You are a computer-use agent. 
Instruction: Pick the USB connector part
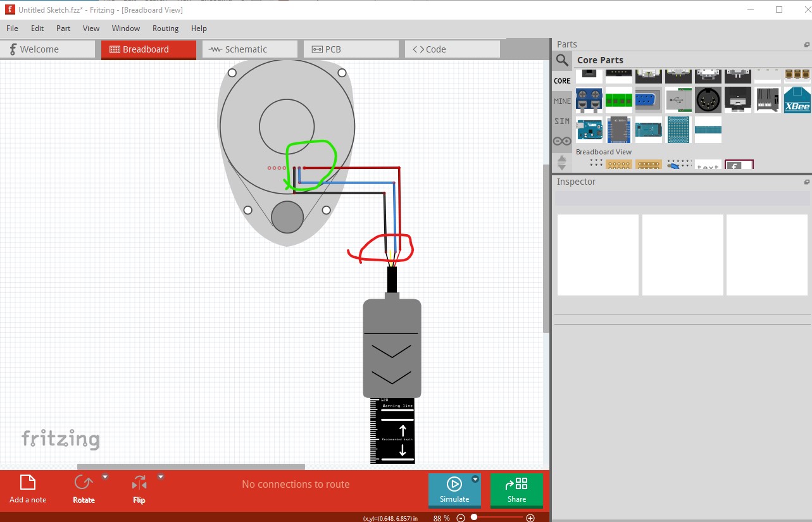pos(678,100)
